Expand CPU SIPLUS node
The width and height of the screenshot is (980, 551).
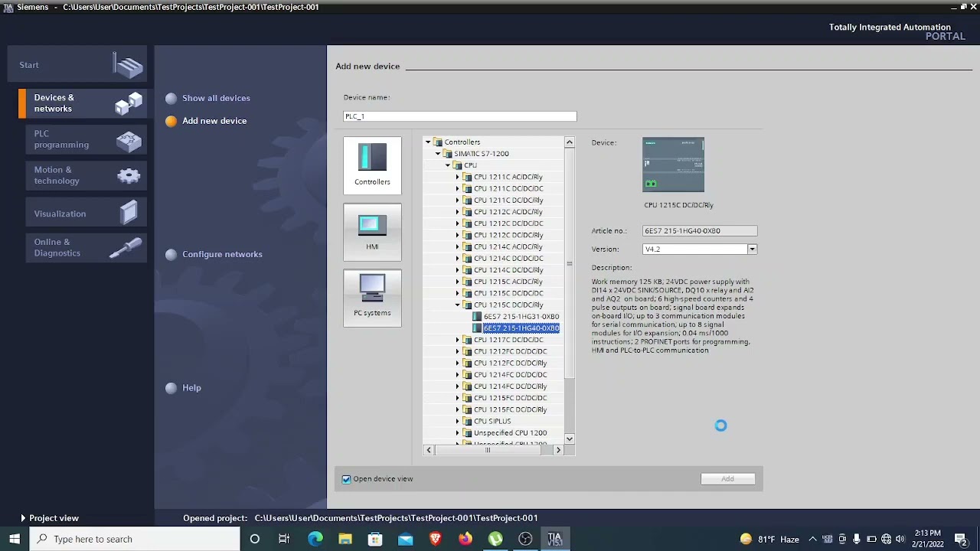[x=458, y=422]
